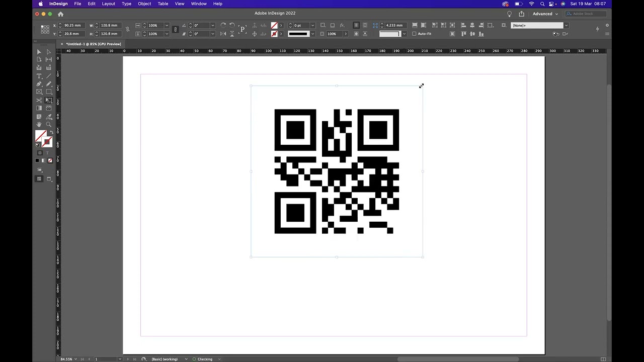Select the Hand tool
This screenshot has height=362, width=644.
[39, 124]
